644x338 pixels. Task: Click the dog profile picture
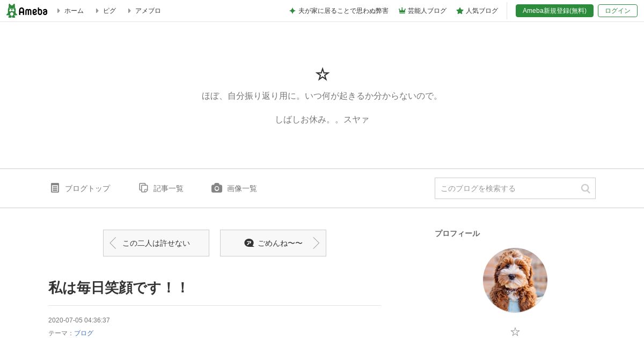tap(515, 280)
